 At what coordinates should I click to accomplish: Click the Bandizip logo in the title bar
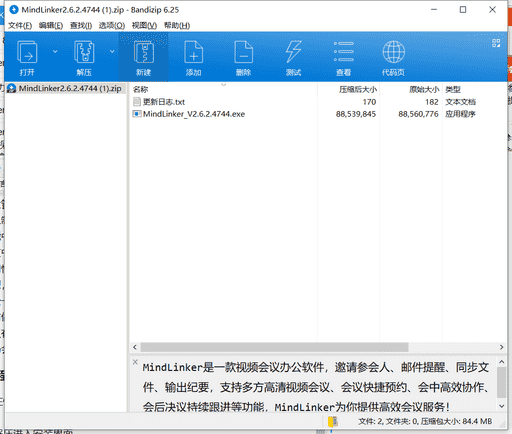pyautogui.click(x=14, y=10)
